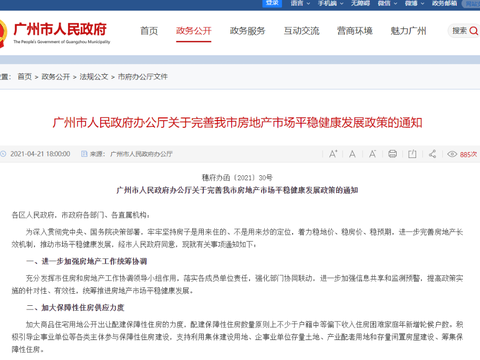480x360 pixels.
Task: Open the 无障碍 accessibility link
Action: point(360,3)
